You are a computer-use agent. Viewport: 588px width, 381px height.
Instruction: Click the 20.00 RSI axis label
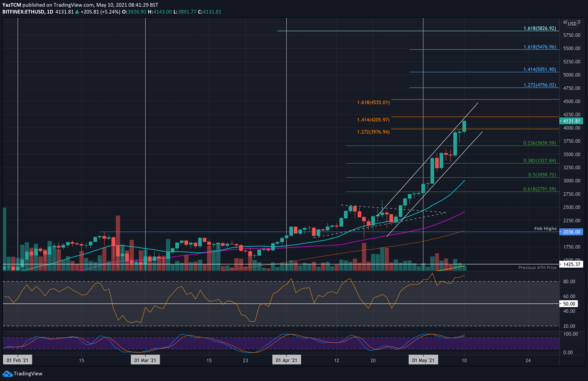(569, 326)
